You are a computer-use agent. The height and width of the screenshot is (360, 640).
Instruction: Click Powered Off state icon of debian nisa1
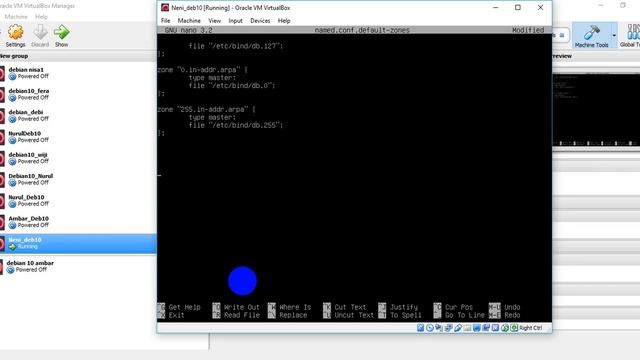point(13,76)
